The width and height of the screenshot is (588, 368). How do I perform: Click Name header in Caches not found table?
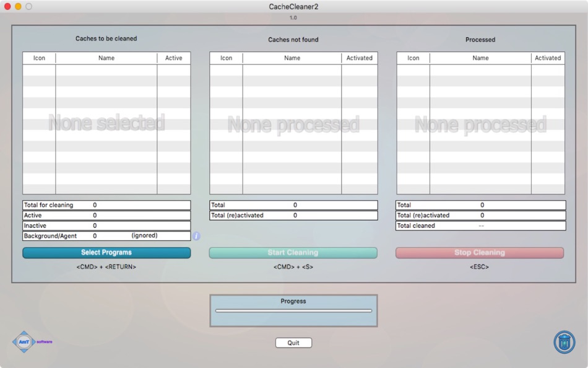pyautogui.click(x=292, y=58)
